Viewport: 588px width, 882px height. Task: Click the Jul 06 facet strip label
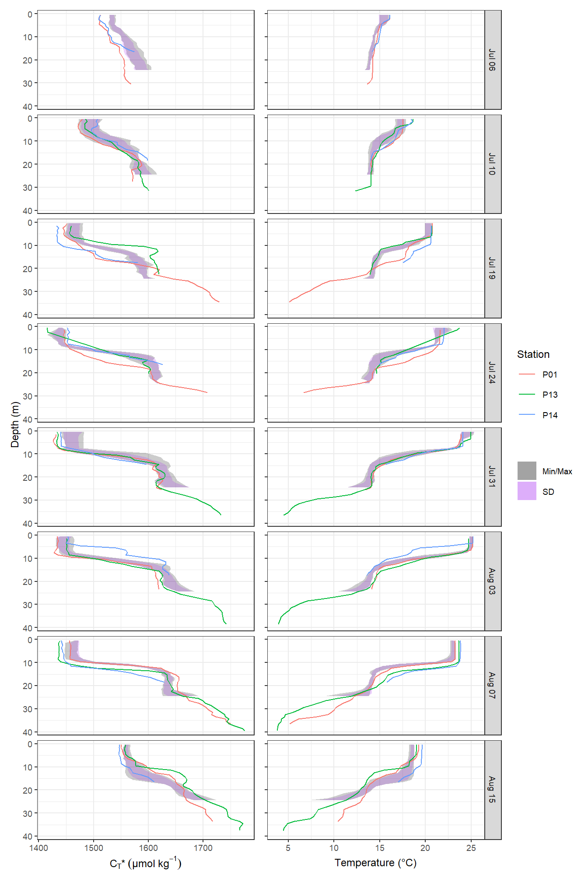[492, 60]
